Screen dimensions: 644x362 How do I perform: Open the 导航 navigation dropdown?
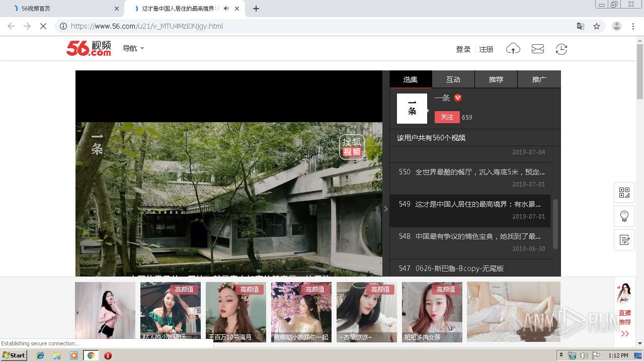coord(133,48)
